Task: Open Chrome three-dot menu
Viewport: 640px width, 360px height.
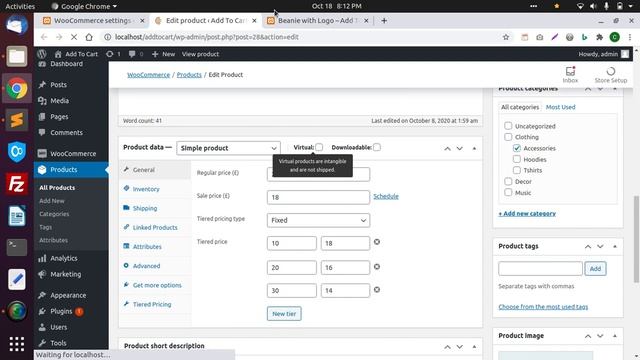Action: coord(630,37)
